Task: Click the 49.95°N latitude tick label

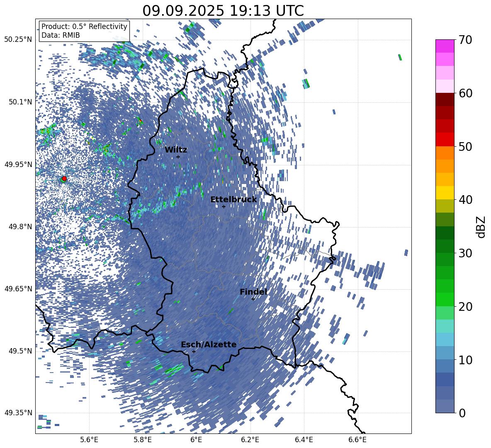Action: pos(18,165)
